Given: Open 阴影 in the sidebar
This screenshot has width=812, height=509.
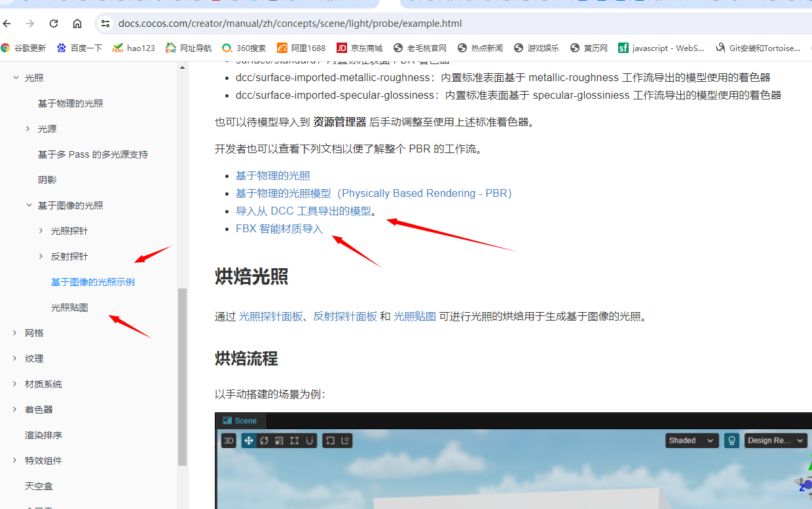Looking at the screenshot, I should (47, 180).
